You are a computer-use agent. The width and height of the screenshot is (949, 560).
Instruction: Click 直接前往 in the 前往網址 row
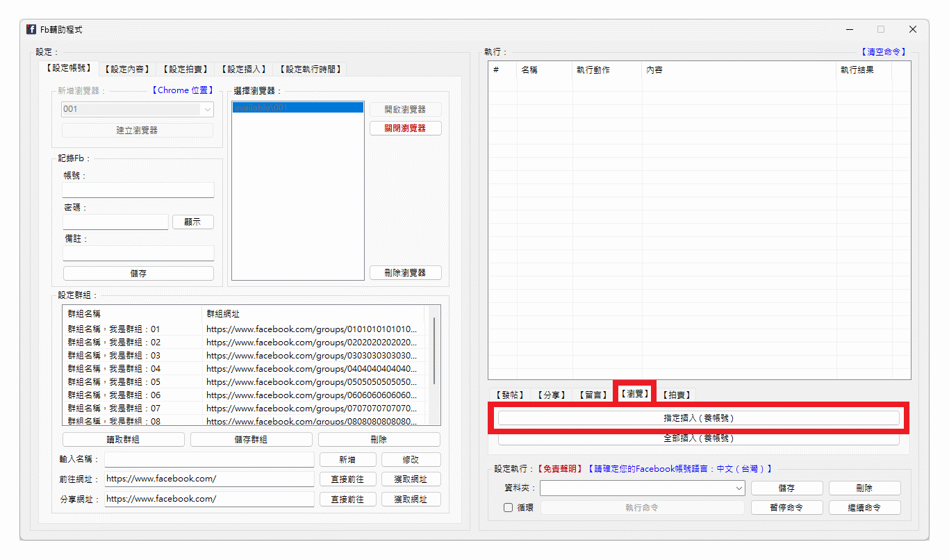click(x=348, y=479)
